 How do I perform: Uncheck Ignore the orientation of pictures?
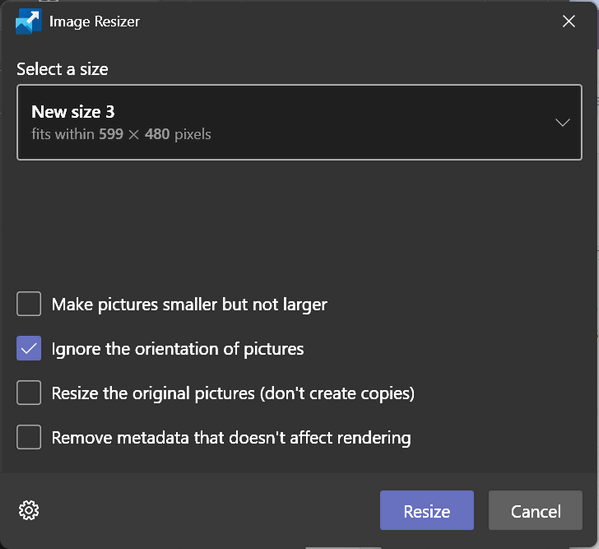tap(29, 348)
